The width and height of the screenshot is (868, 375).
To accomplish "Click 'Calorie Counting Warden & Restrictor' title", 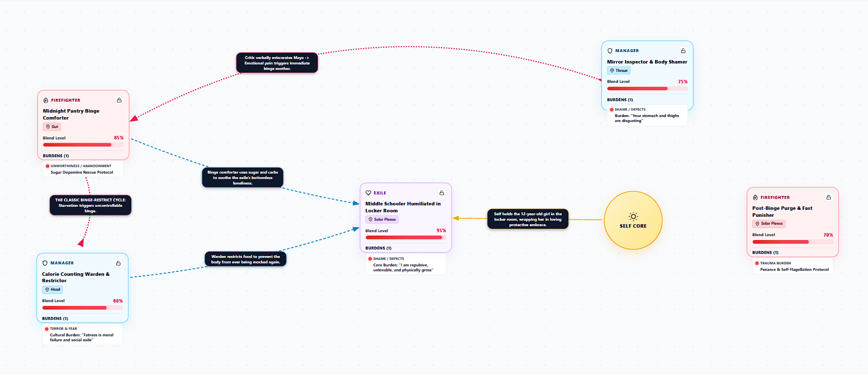I will (76, 277).
